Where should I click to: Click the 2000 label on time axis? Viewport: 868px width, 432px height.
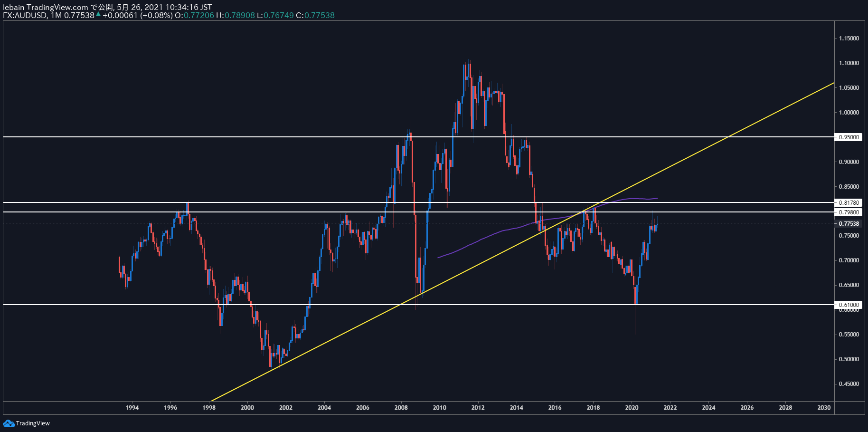point(247,408)
